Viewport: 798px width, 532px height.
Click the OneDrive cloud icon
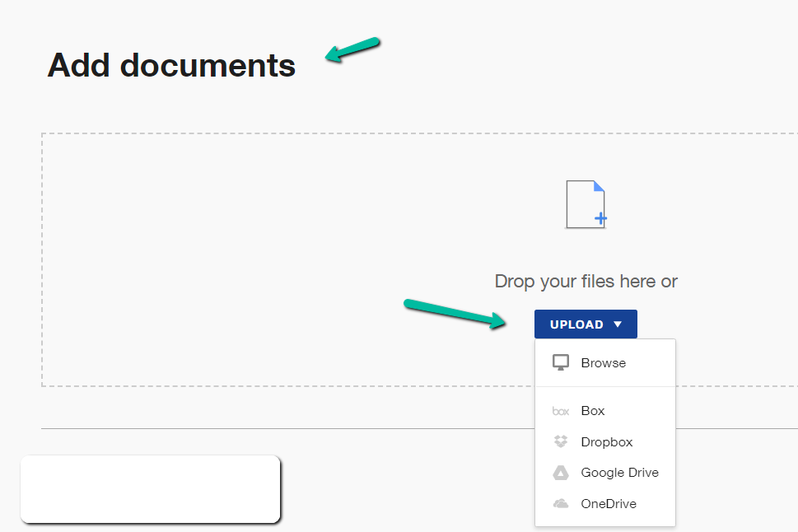[561, 504]
